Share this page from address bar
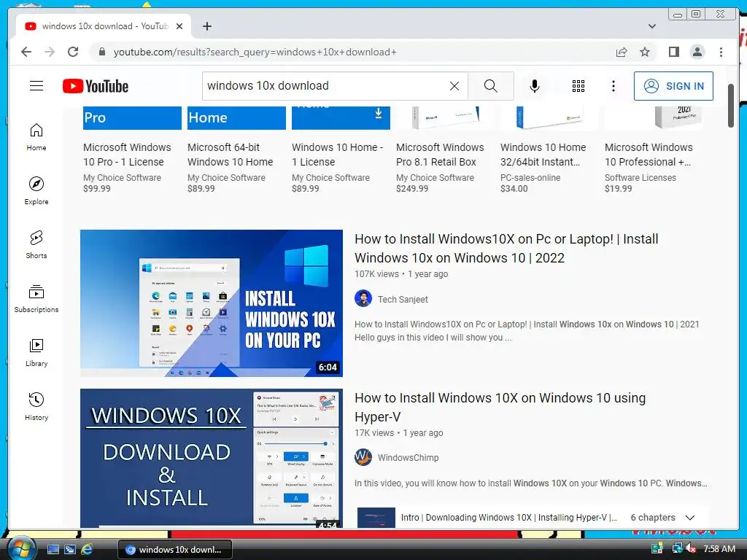 click(x=622, y=52)
